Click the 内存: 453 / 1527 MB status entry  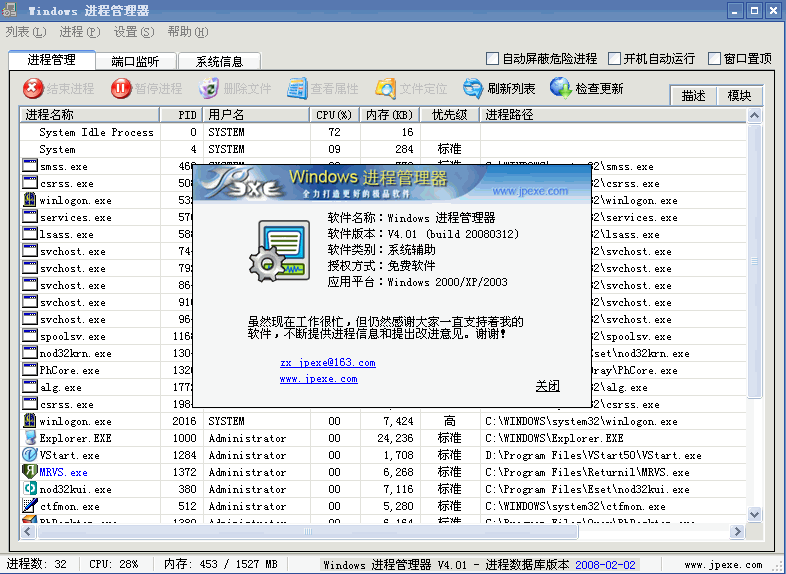click(x=221, y=564)
